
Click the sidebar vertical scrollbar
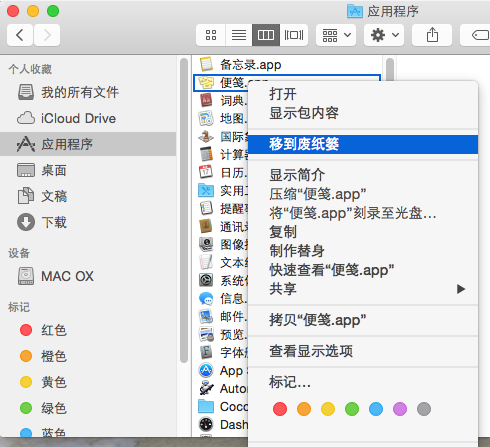[x=184, y=210]
